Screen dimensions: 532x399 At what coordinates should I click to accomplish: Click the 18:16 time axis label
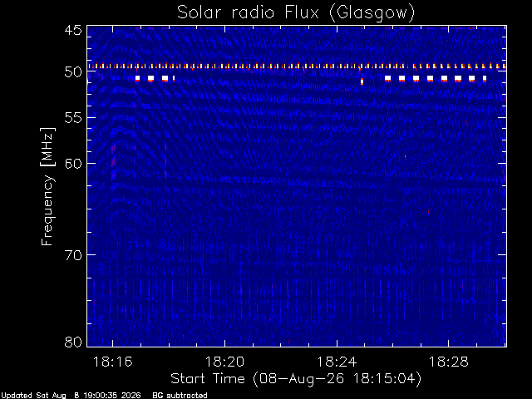[x=112, y=362]
